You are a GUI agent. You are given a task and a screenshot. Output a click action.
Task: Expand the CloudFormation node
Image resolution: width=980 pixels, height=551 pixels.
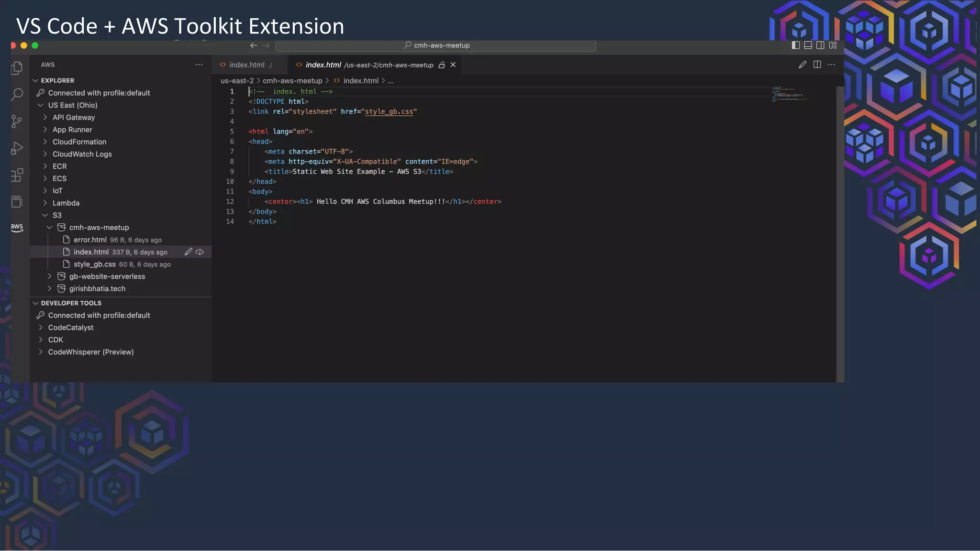click(x=45, y=142)
